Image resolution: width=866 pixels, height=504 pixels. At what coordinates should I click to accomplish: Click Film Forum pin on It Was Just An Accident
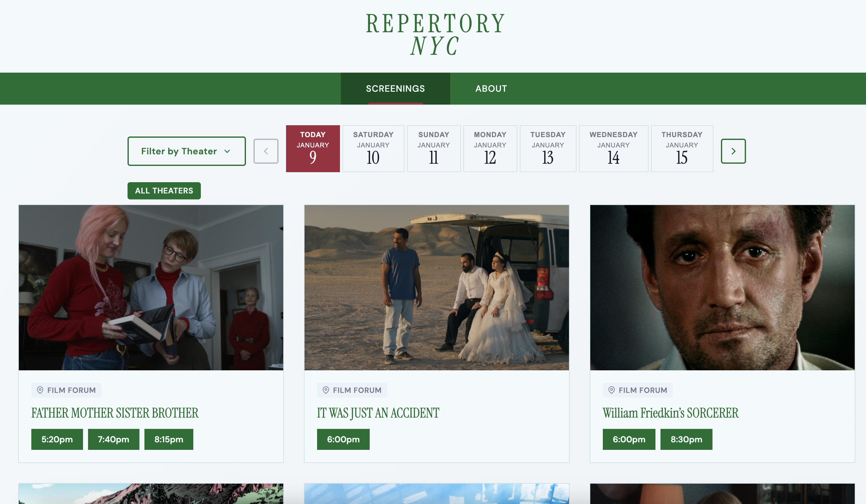(x=326, y=390)
